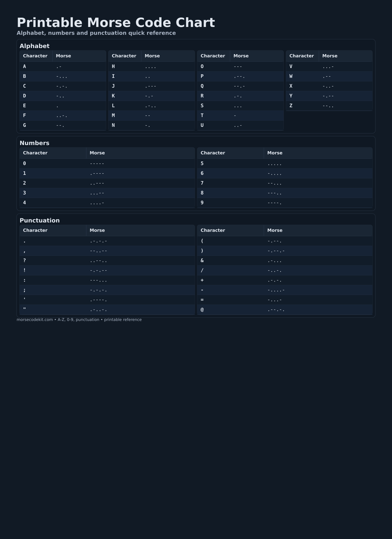This screenshot has height=539, width=392.
Task: Click Morse header above the 0–4 numbers
Action: tap(97, 153)
